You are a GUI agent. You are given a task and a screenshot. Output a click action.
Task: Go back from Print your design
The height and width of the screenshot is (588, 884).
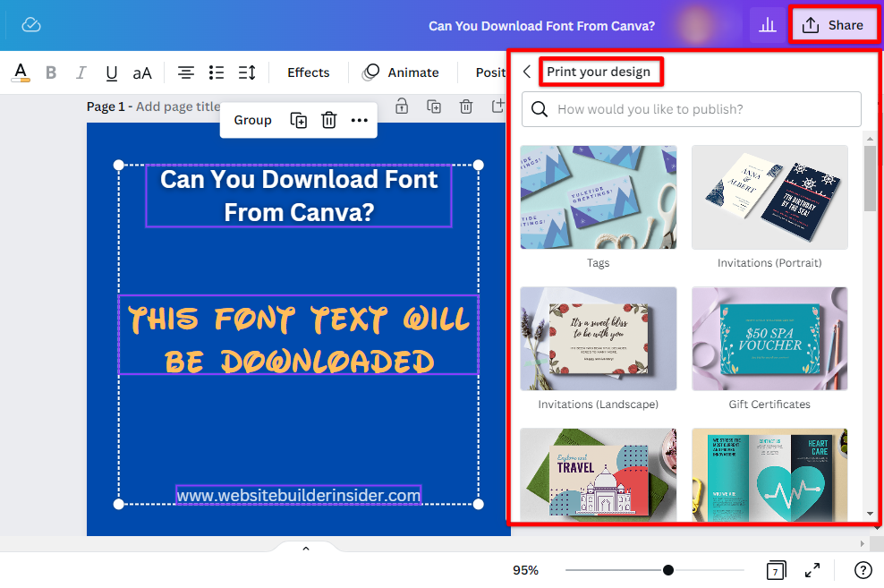pos(527,72)
